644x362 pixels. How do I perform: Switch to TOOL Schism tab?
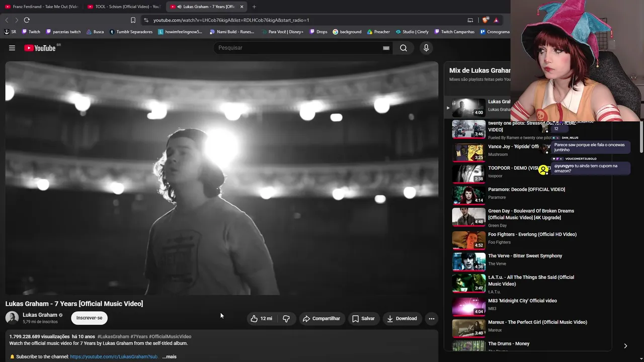pos(124,7)
